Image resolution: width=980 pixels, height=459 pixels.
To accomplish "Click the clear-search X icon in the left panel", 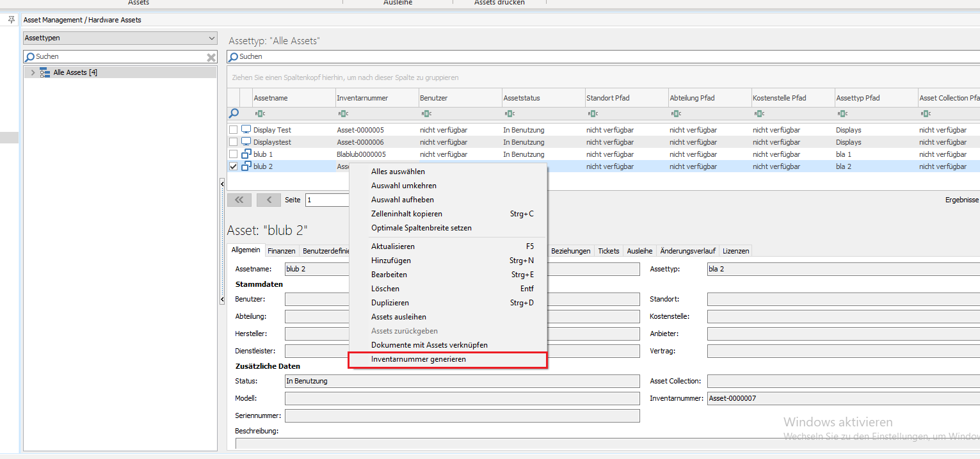I will [211, 57].
